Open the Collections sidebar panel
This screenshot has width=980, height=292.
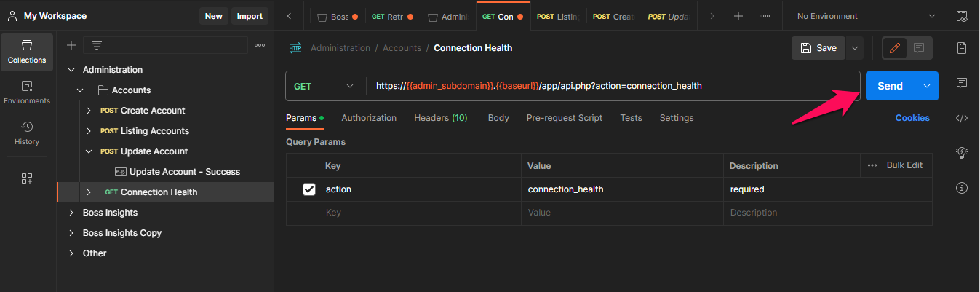coord(27,52)
